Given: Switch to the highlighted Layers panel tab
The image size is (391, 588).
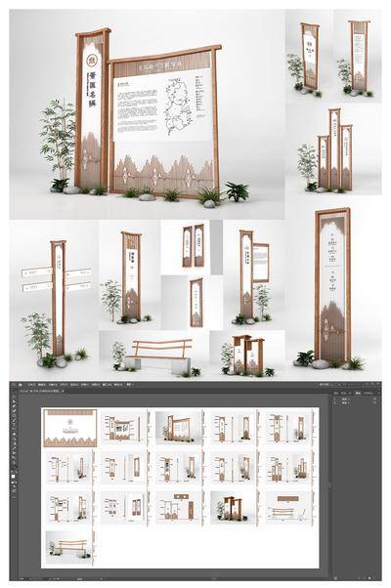Looking at the screenshot, I should click(x=357, y=393).
